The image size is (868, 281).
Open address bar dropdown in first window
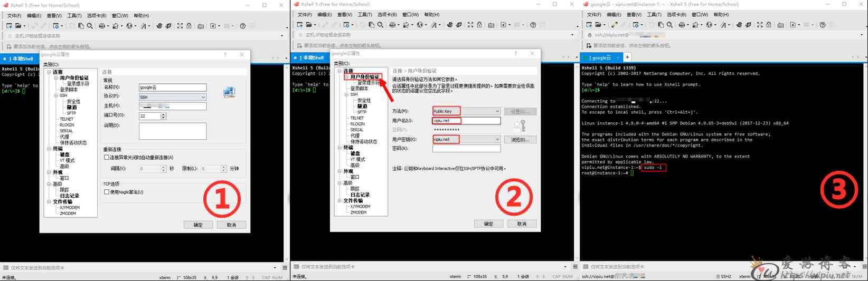tap(282, 36)
